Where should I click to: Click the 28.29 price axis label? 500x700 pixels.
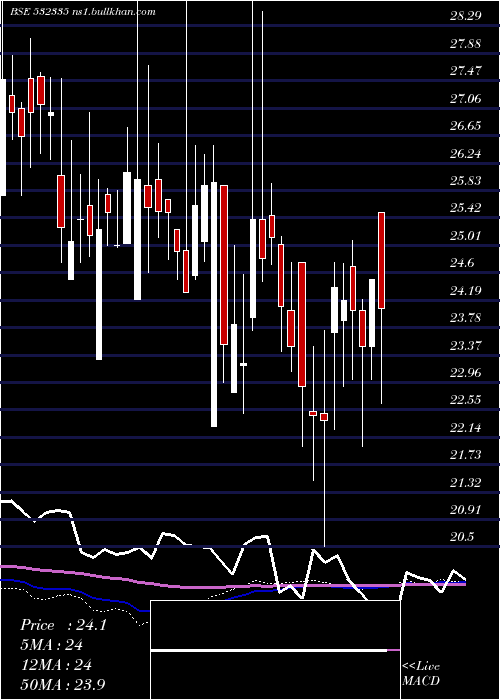466,17
